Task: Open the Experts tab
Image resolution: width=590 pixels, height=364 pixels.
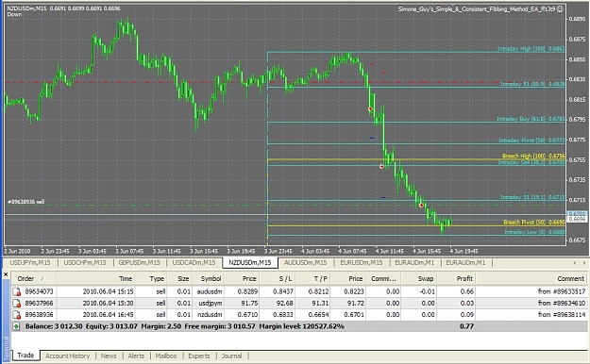Action: click(x=199, y=356)
